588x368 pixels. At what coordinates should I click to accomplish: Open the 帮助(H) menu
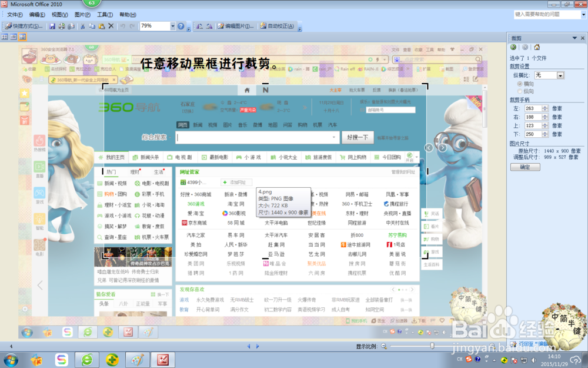(128, 15)
